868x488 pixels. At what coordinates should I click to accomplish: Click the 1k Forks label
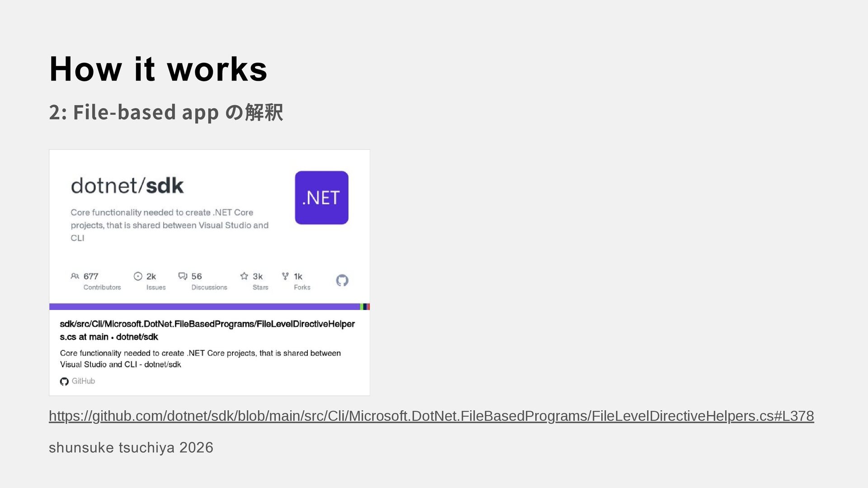pyautogui.click(x=302, y=281)
